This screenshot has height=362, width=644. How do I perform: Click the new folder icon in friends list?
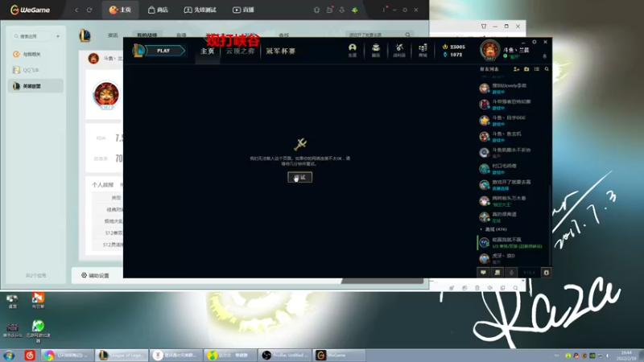[x=526, y=69]
